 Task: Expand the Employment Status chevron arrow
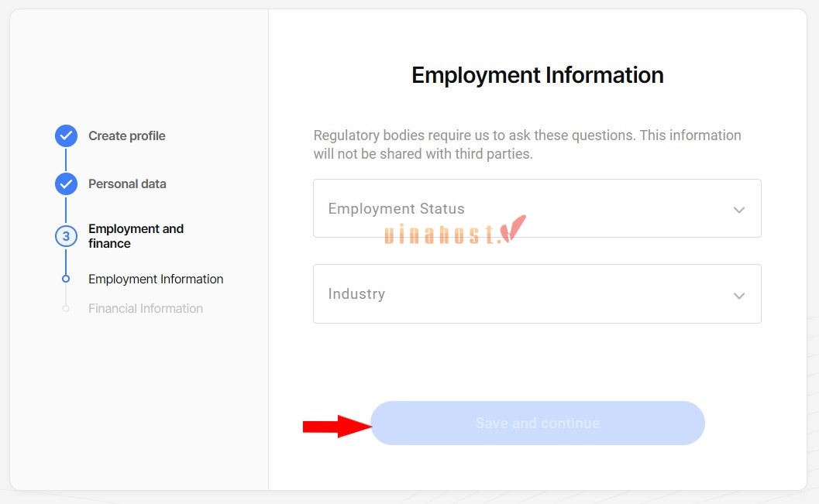(739, 210)
